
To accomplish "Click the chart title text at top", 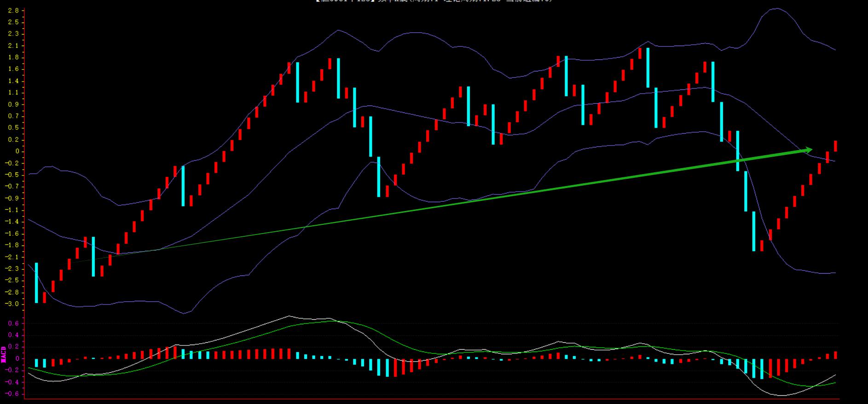I will pos(434,1).
